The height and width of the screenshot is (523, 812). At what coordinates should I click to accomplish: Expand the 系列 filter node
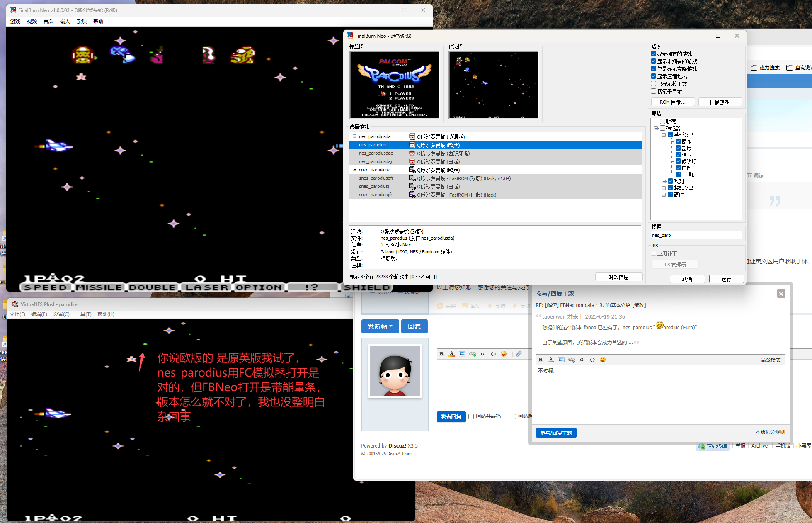tap(664, 181)
